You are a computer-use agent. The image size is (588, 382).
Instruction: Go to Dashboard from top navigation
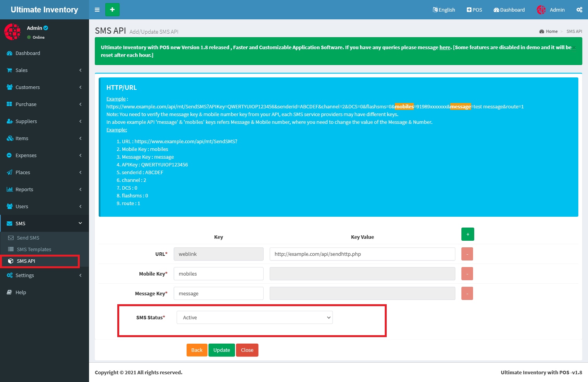[x=509, y=10]
